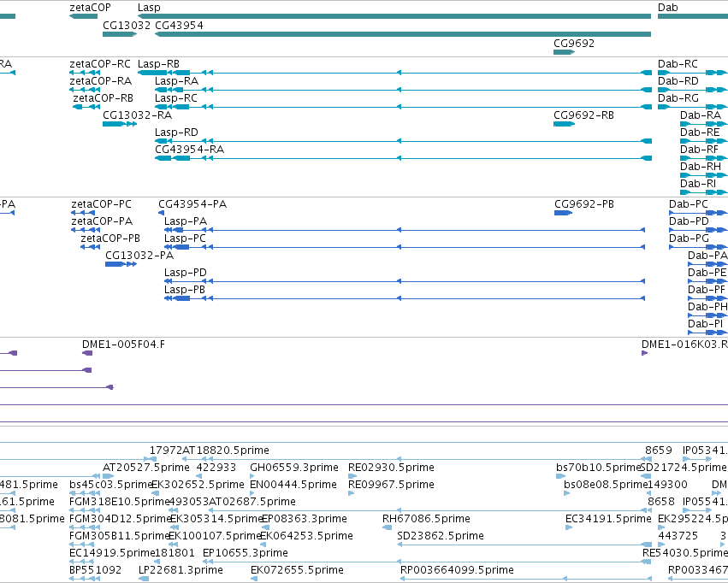Click transcript label Dab-RA

(701, 115)
